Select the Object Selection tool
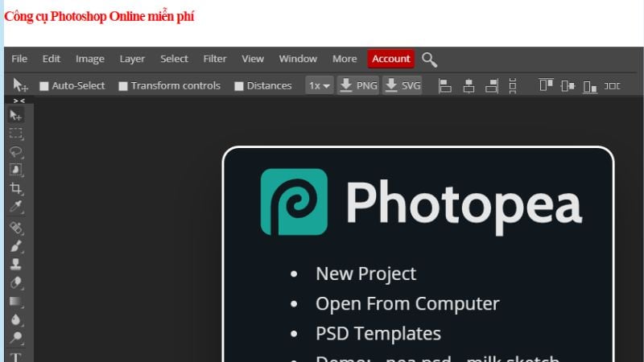Image resolution: width=644 pixels, height=362 pixels. tap(15, 170)
